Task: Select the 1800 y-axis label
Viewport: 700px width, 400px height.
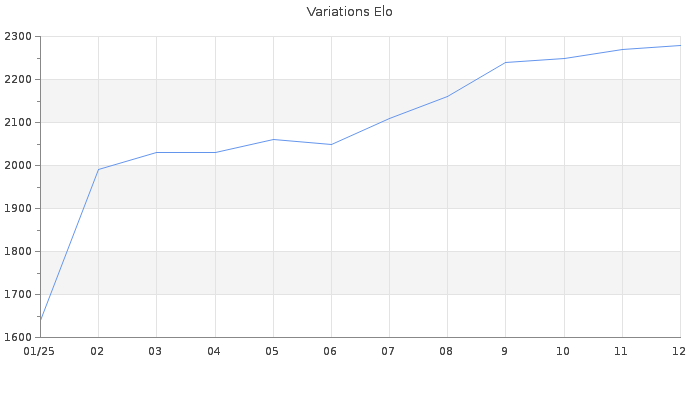Action: point(19,252)
